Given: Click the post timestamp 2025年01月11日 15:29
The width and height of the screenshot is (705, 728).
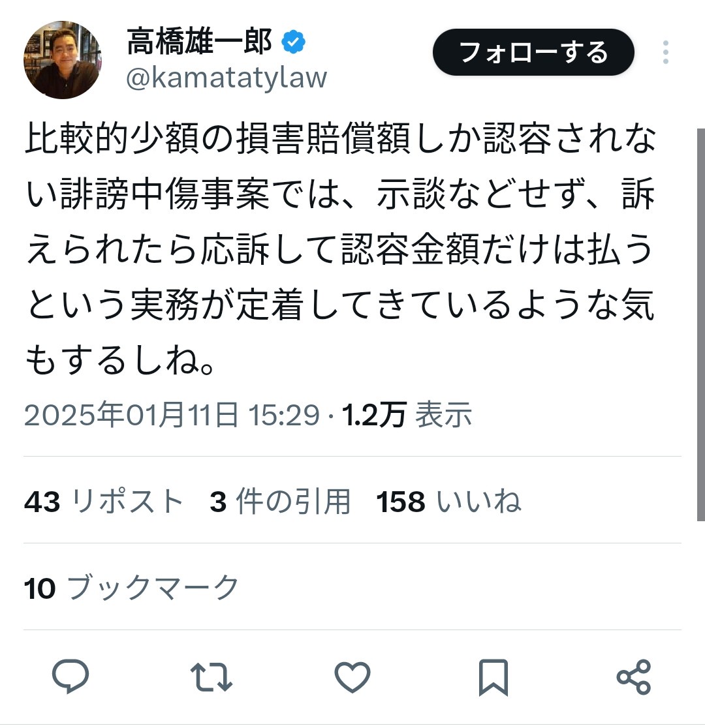Looking at the screenshot, I should (x=172, y=414).
